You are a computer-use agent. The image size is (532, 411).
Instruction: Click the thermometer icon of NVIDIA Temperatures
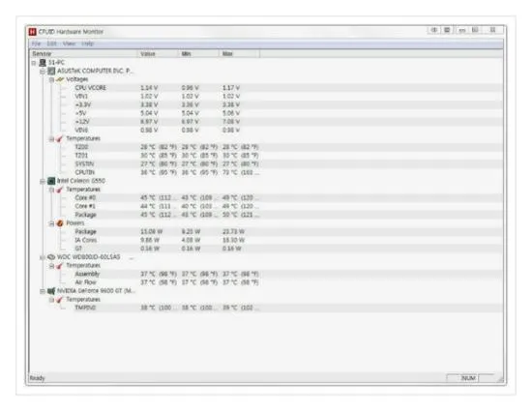tap(60, 300)
